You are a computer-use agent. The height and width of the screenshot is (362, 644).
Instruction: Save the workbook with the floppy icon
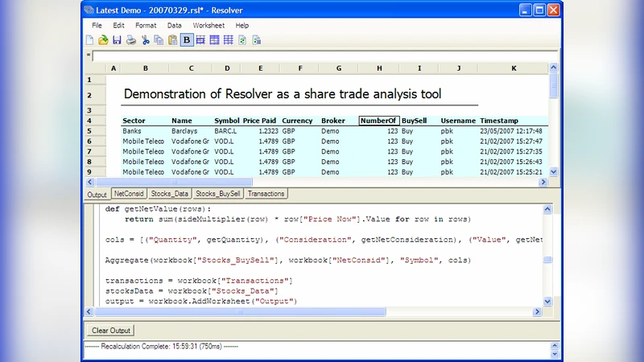[117, 39]
